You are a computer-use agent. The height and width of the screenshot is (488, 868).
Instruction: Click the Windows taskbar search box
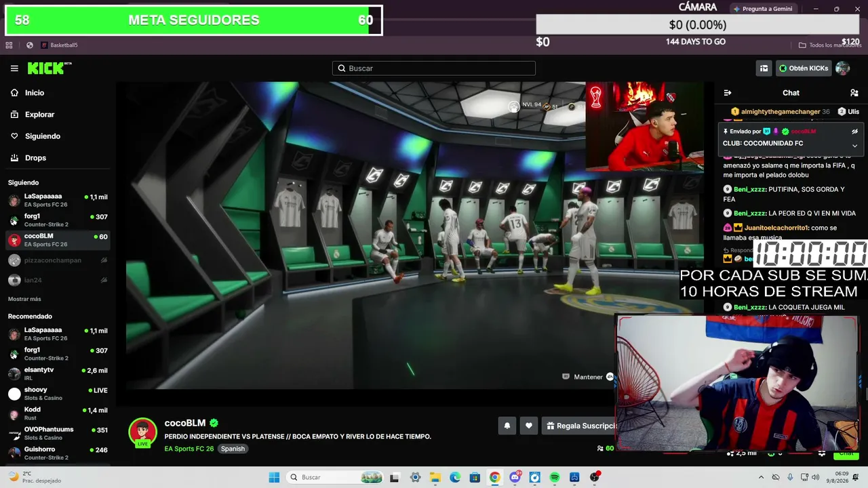tap(336, 477)
